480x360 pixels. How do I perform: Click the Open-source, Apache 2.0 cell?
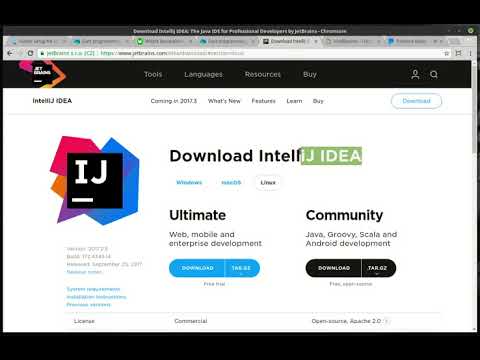[346, 321]
